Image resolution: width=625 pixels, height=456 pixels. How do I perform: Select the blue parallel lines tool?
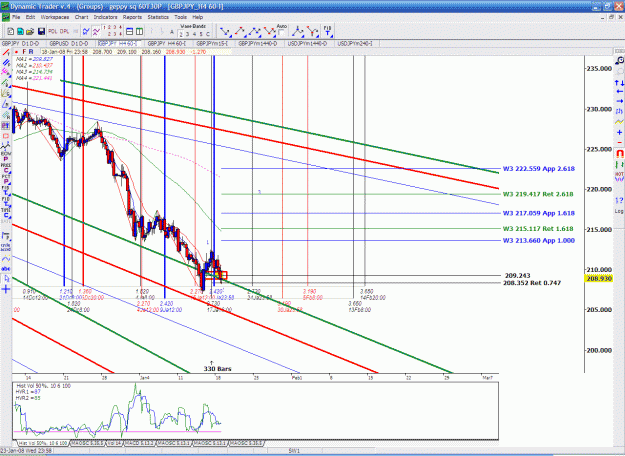(x=6, y=63)
